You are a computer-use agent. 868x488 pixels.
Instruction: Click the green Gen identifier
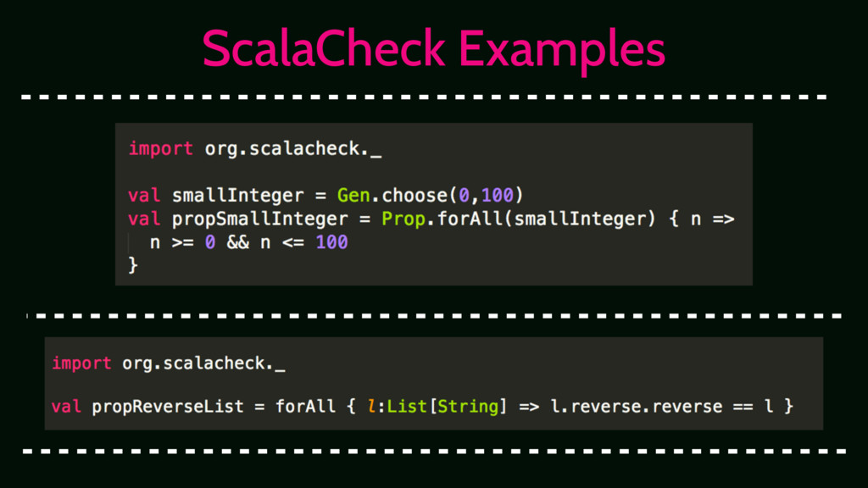pos(353,196)
